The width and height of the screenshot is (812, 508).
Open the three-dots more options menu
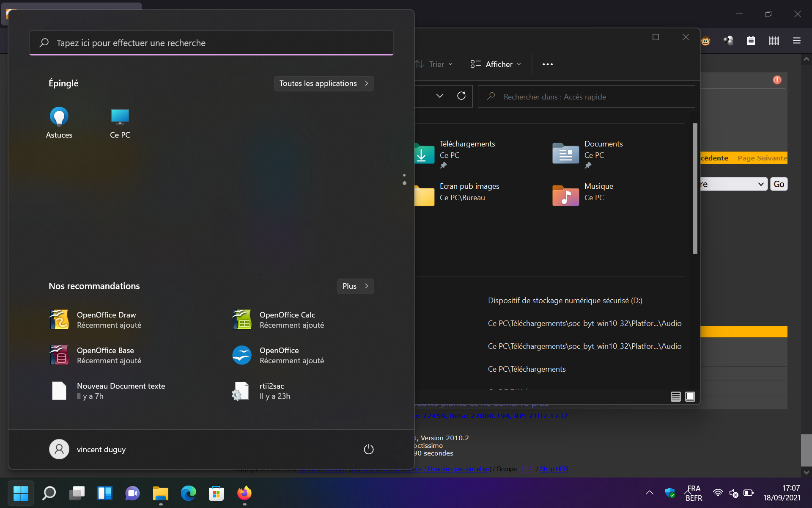[x=547, y=64]
